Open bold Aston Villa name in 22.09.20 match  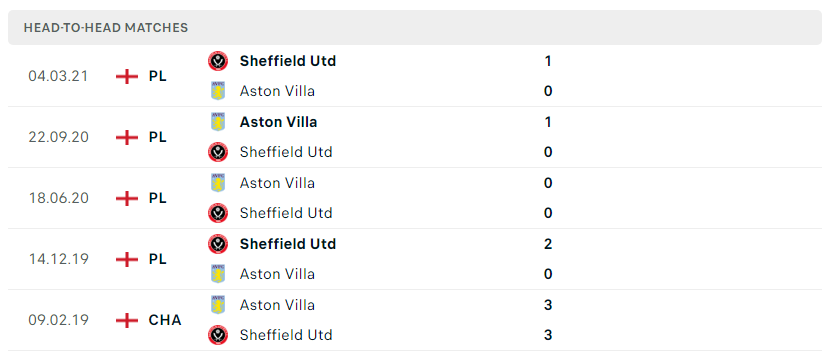coord(278,122)
